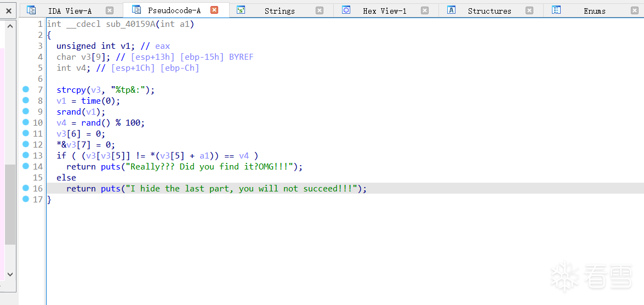Click '== v4' in the if condition
Viewport: 644px width, 305px height.
237,156
